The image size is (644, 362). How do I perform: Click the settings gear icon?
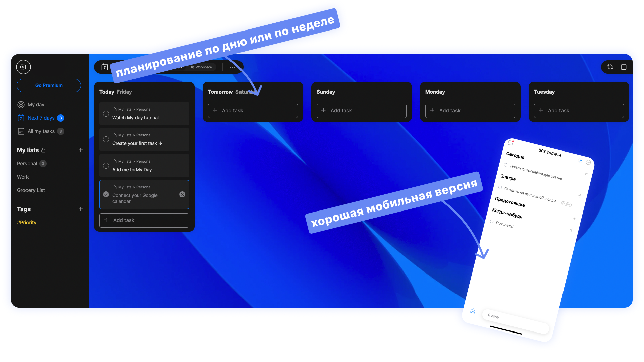[23, 67]
